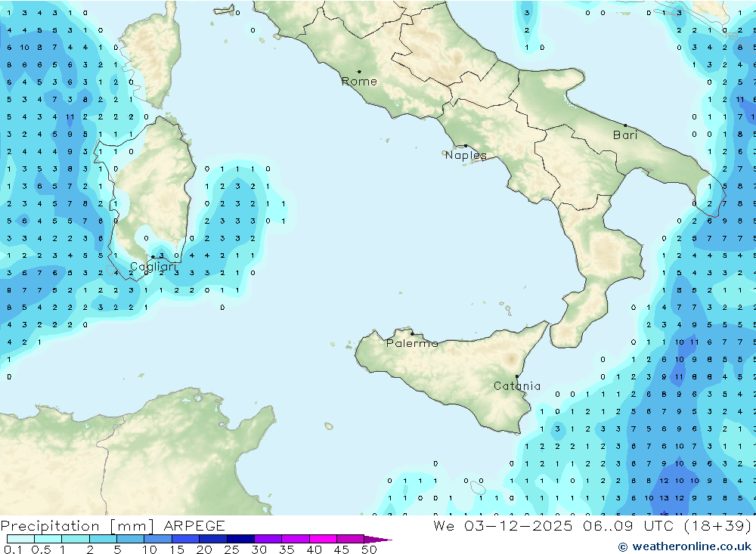Select the 15–20 mm legend color swatch

pos(185,539)
